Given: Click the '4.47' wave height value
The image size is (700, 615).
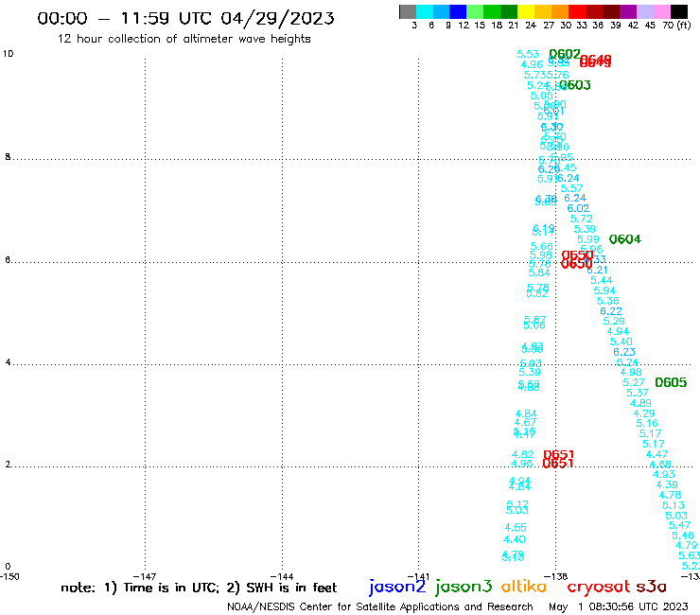Looking at the screenshot, I should point(657,455).
